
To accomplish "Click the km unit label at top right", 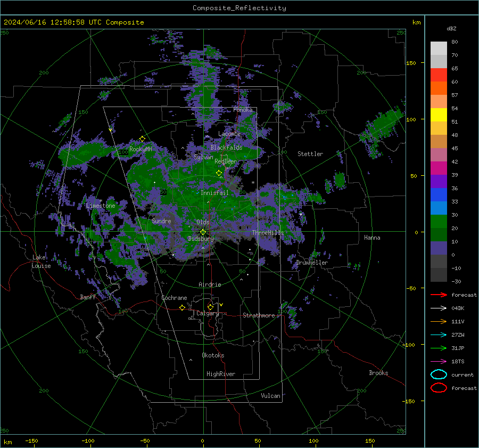I will [416, 22].
